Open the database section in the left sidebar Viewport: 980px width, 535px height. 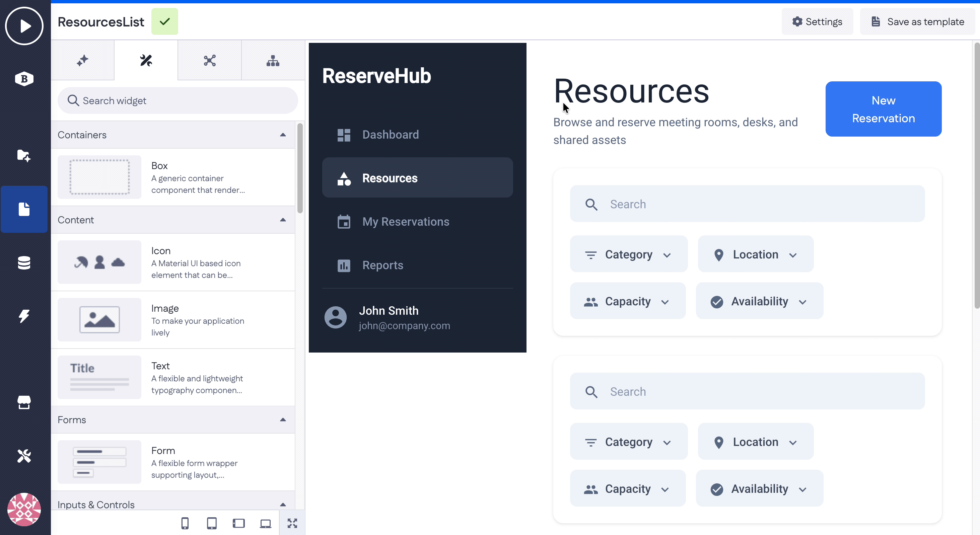[24, 263]
